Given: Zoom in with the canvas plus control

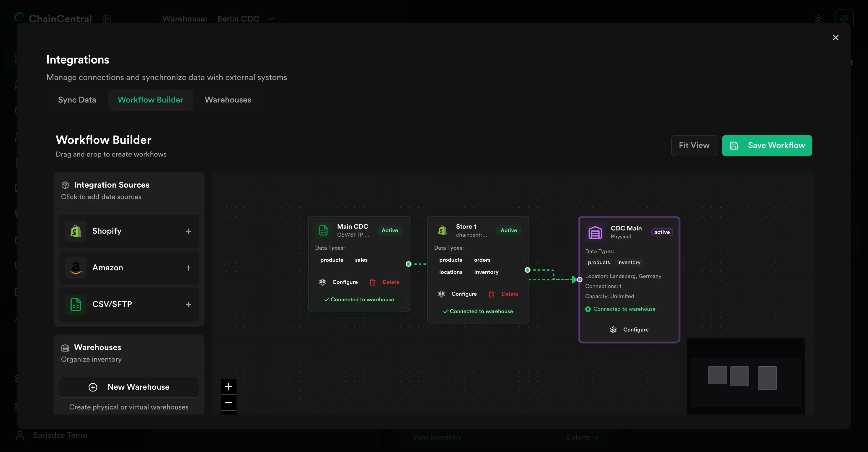Looking at the screenshot, I should 229,387.
